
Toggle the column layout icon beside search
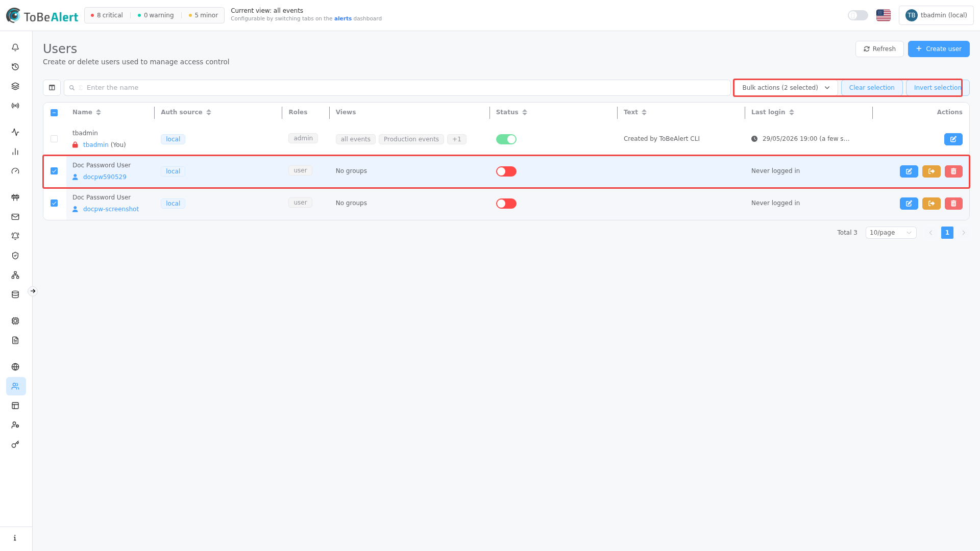pyautogui.click(x=52, y=88)
